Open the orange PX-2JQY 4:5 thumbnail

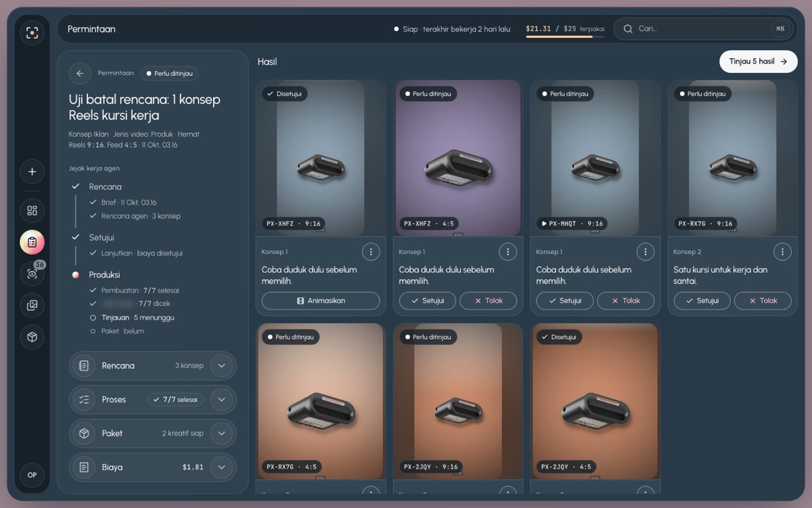click(x=595, y=401)
